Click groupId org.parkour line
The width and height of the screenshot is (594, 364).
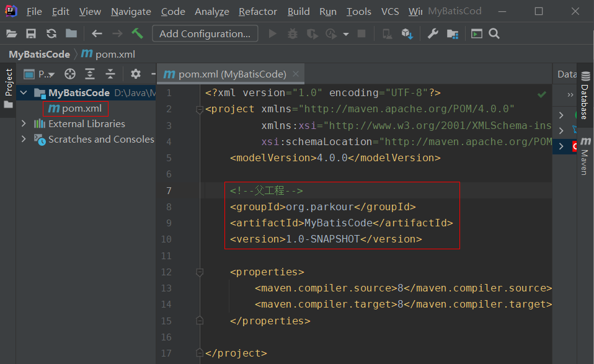(x=323, y=207)
